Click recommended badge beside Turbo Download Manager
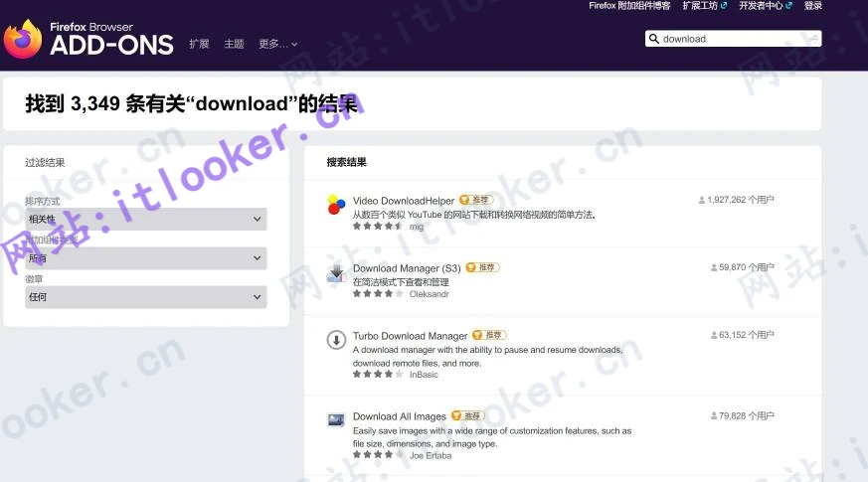Image resolution: width=868 pixels, height=482 pixels. pos(489,335)
